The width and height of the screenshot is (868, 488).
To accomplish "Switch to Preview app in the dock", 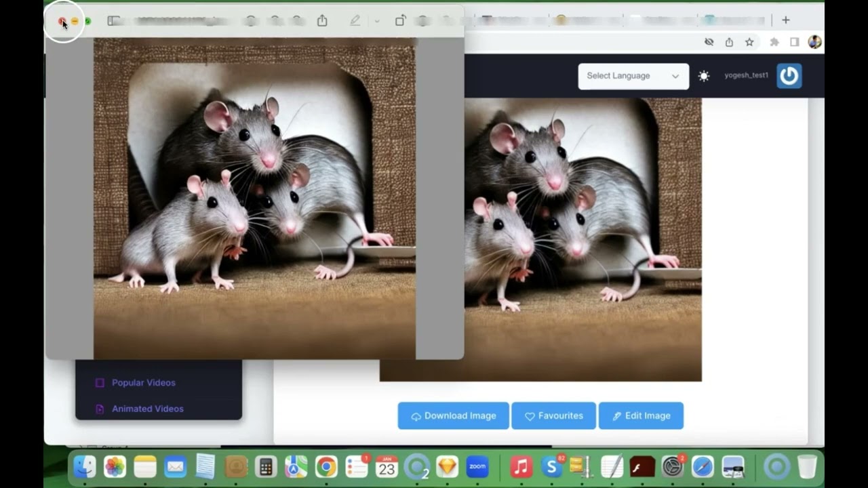I will [x=732, y=466].
